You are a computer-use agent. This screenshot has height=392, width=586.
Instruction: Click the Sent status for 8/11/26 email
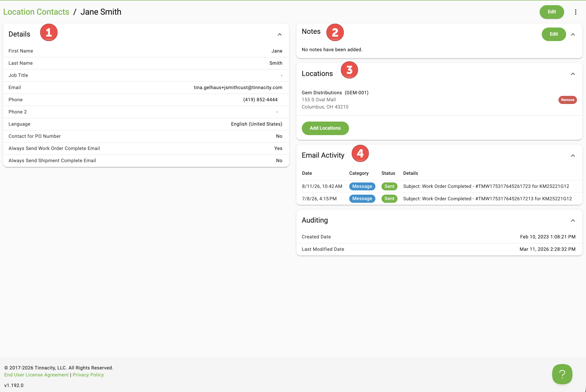coord(389,186)
